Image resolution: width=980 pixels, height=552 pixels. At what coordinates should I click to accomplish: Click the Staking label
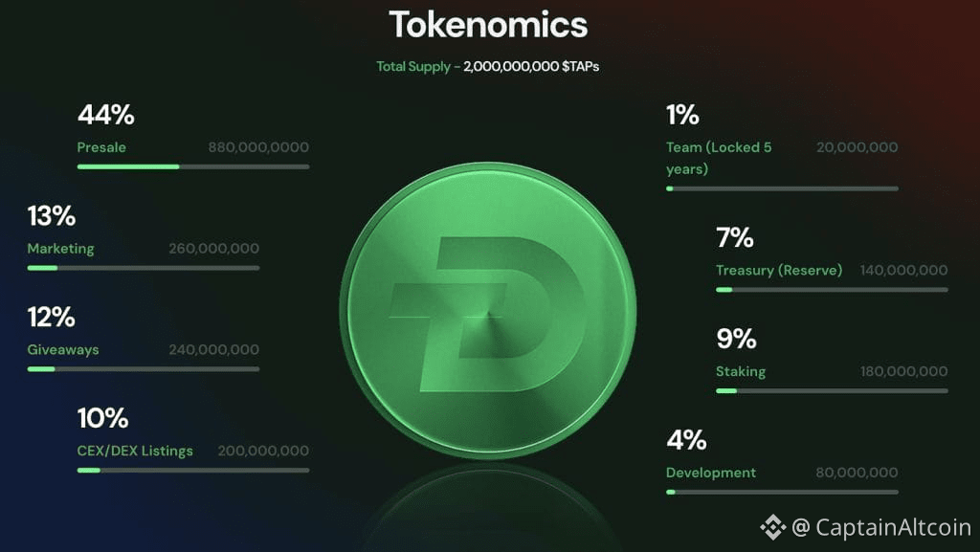tap(741, 371)
